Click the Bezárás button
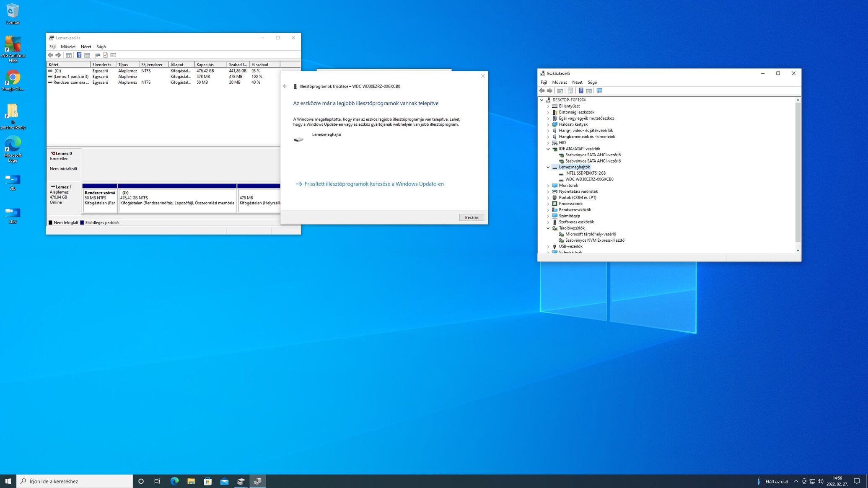 coord(472,217)
